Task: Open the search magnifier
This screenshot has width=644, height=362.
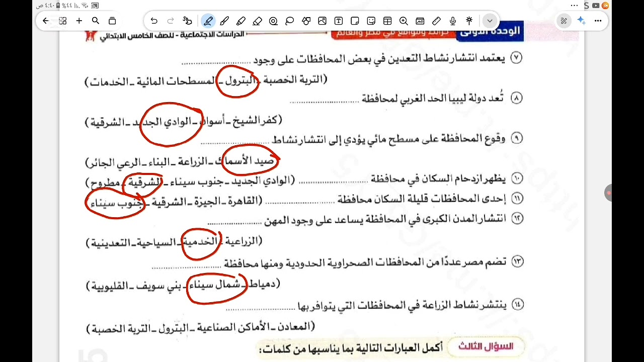Action: tap(96, 21)
